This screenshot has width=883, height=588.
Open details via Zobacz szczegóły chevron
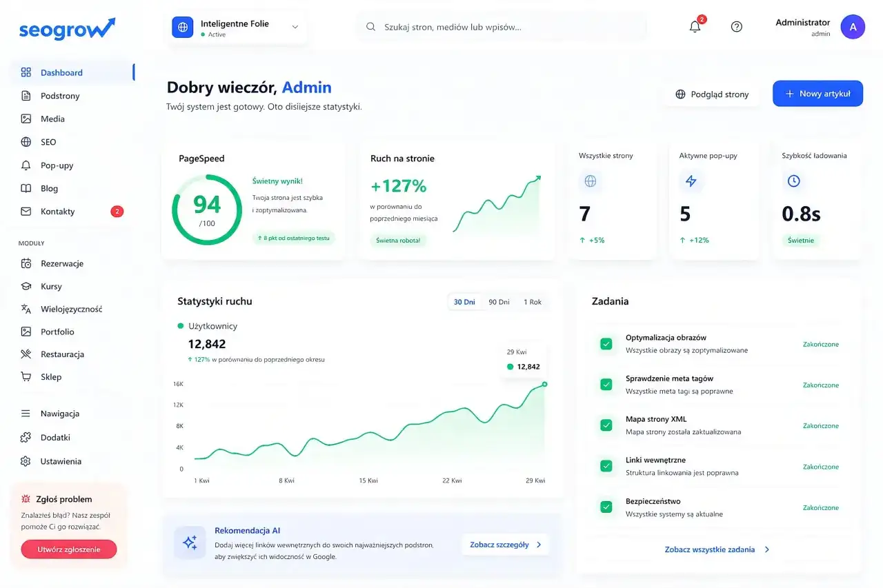pos(539,545)
